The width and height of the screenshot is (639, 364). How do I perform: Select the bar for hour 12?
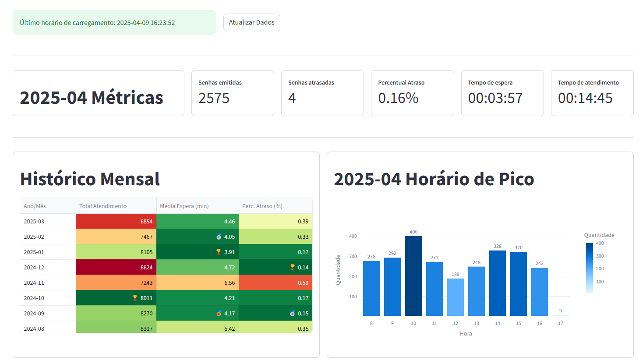455,297
